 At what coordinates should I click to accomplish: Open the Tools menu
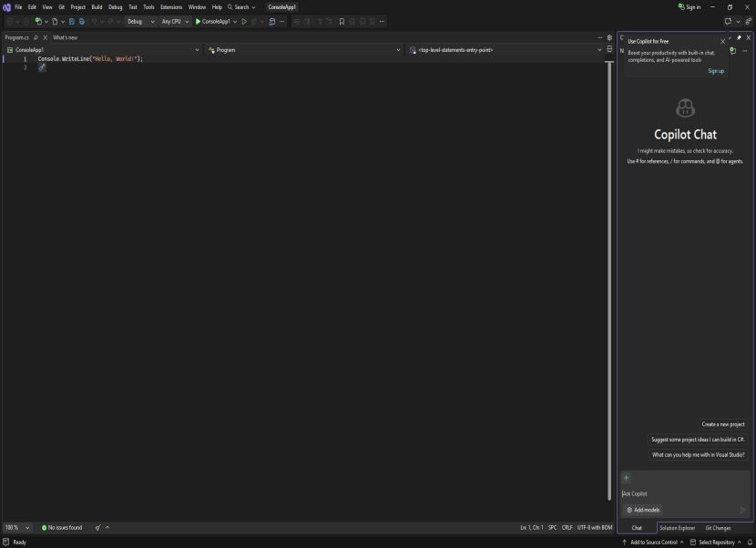tap(149, 7)
